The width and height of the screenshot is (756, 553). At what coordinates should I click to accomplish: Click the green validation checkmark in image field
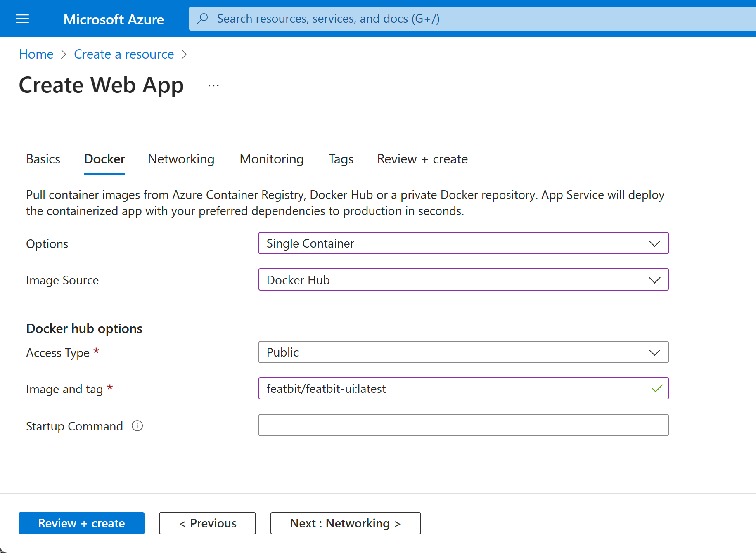click(x=657, y=388)
